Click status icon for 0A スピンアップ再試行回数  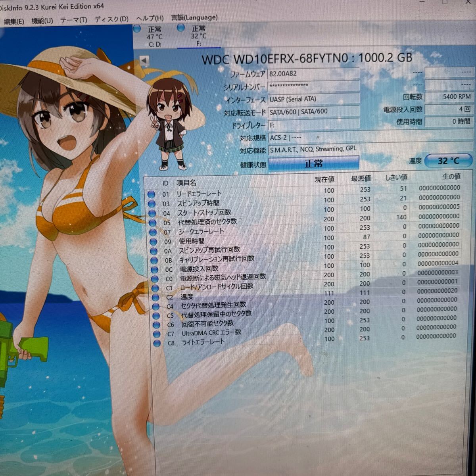coord(154,251)
